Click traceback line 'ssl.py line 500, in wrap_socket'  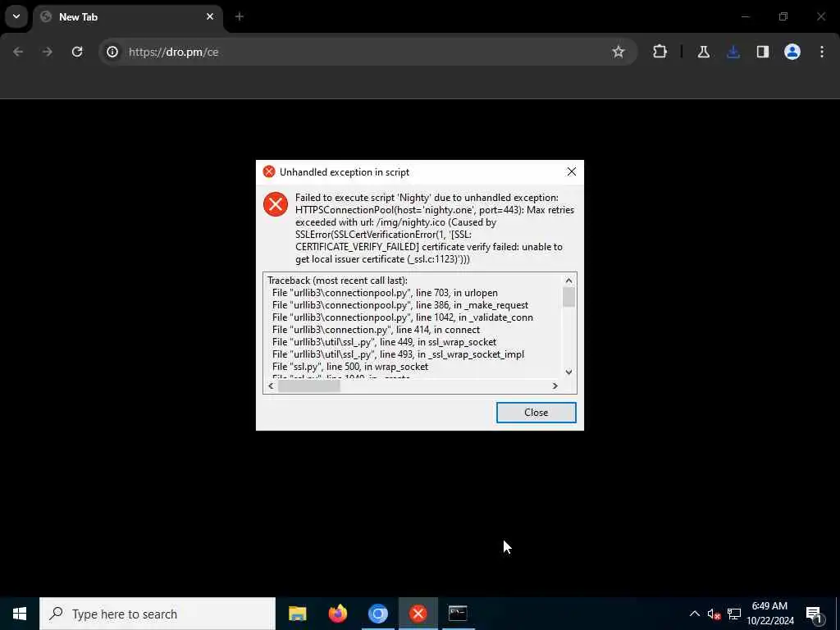[349, 367]
